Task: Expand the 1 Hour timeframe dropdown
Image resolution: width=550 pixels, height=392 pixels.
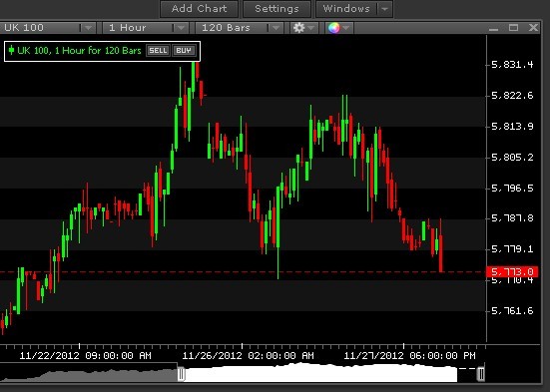Action: click(x=181, y=28)
